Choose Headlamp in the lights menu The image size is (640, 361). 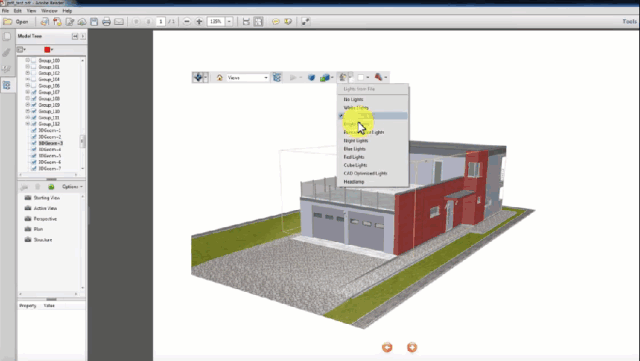tap(354, 182)
